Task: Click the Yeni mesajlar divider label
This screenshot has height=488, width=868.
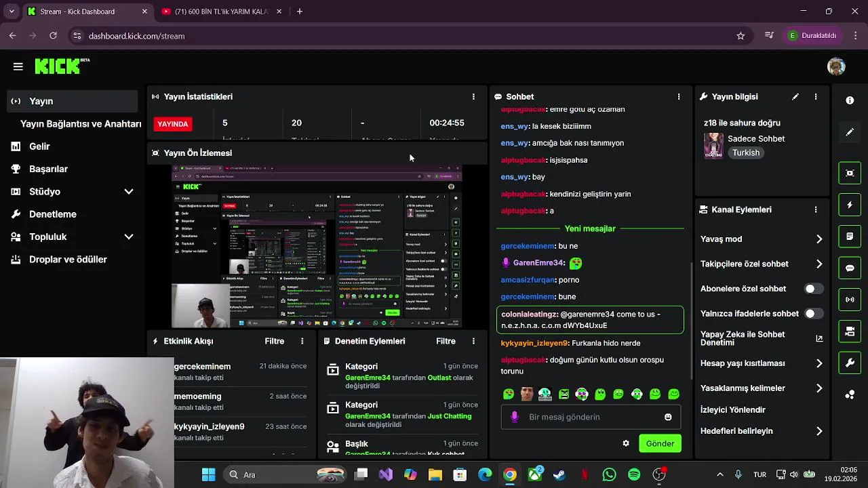Action: click(590, 229)
